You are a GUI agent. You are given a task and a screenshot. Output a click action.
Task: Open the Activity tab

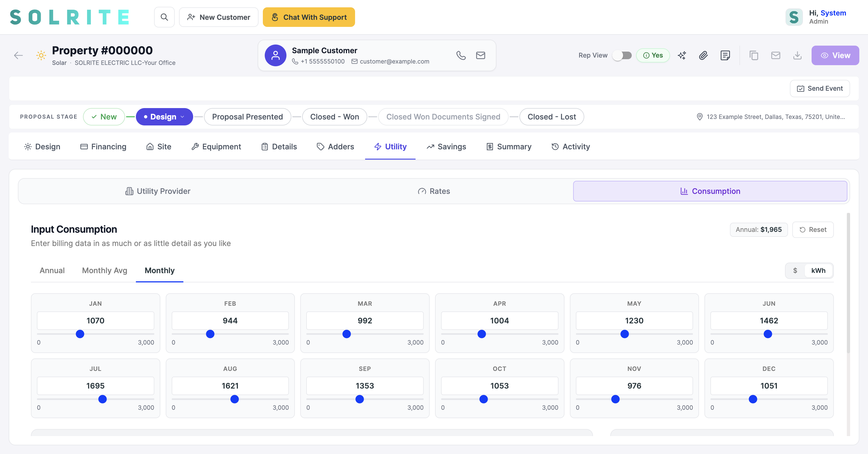pos(570,147)
